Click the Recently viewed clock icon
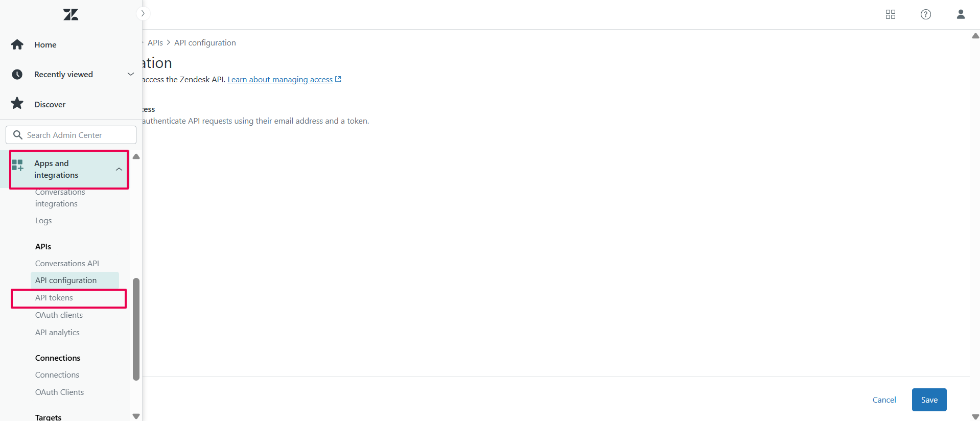 tap(17, 75)
